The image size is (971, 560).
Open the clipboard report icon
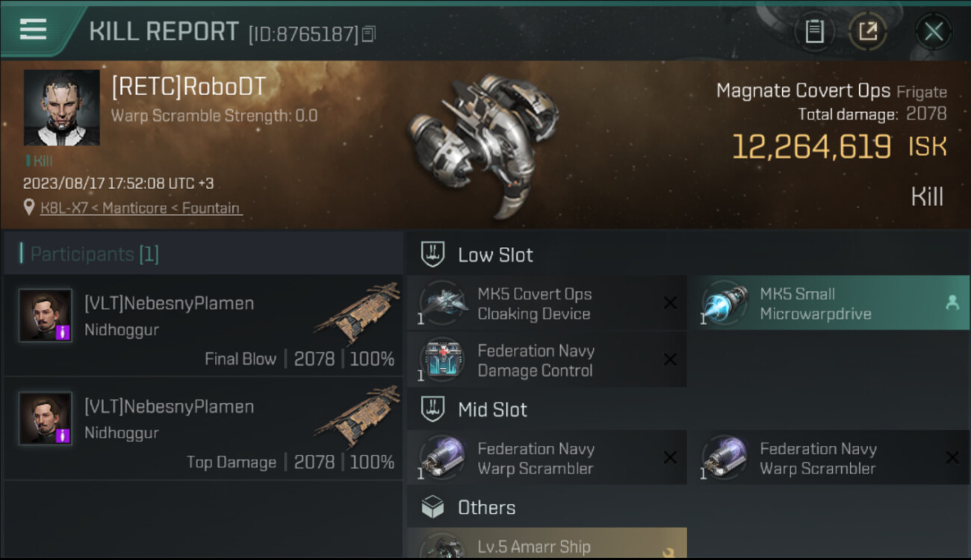814,31
